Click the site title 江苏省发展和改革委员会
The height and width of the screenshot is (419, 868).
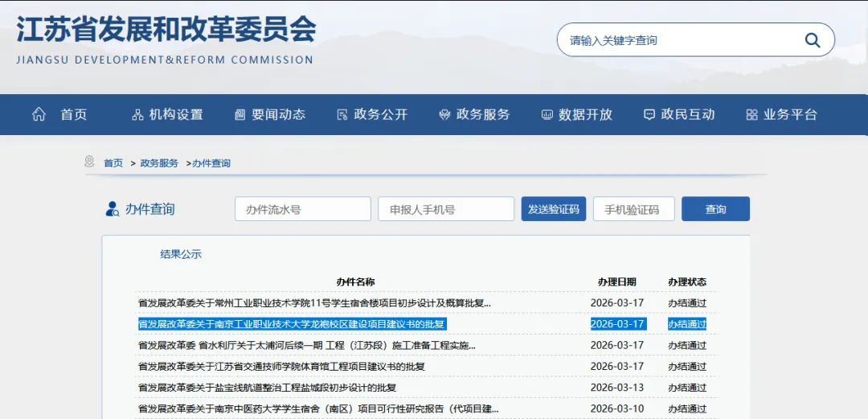pos(166,30)
